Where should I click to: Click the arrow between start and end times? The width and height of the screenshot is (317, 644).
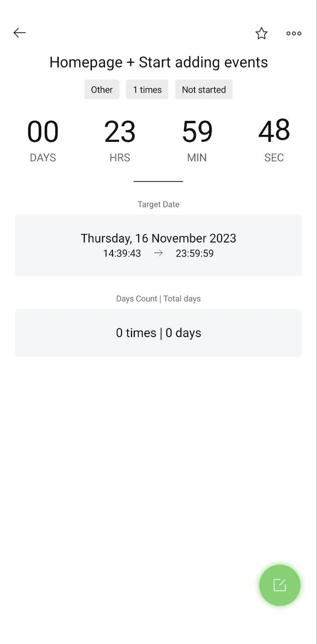[158, 253]
